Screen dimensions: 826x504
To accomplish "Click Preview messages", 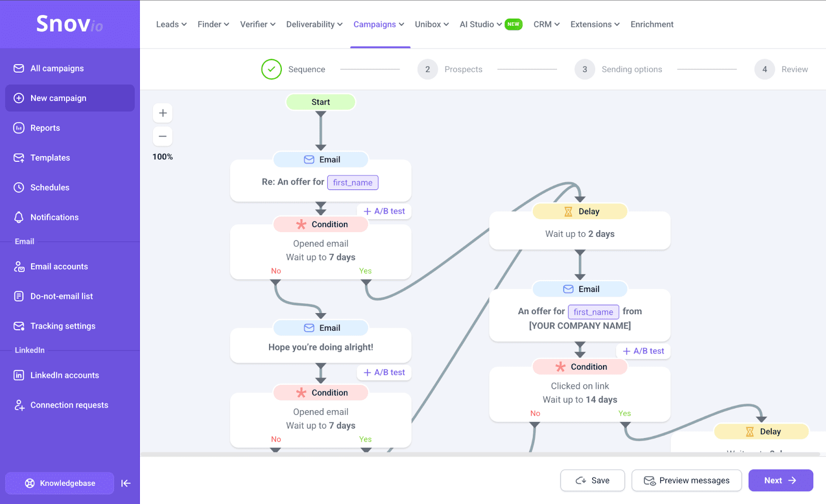I will pos(687,480).
